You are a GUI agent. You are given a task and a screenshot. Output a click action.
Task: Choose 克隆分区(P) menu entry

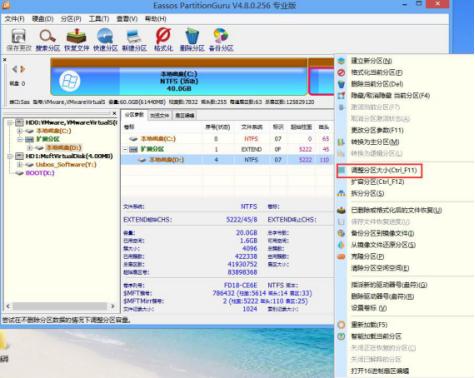367,256
